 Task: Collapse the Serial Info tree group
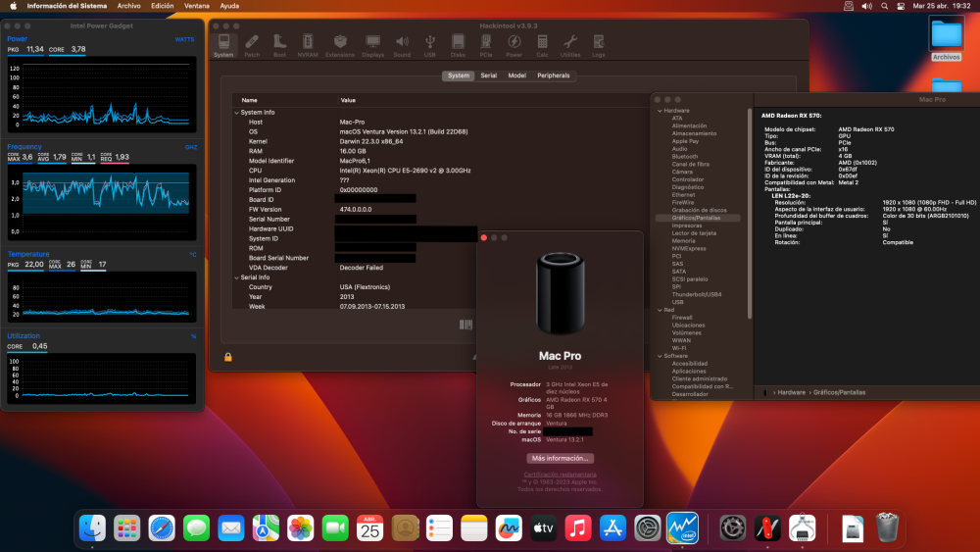point(237,277)
